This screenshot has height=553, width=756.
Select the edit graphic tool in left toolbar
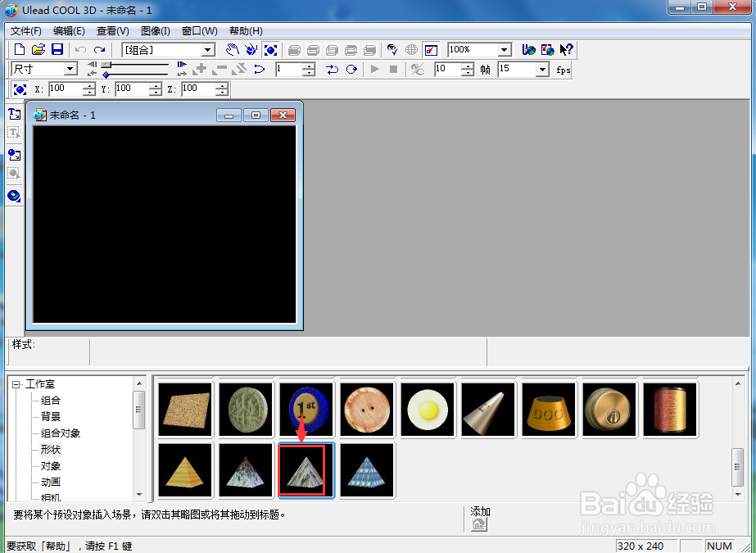coord(14,174)
